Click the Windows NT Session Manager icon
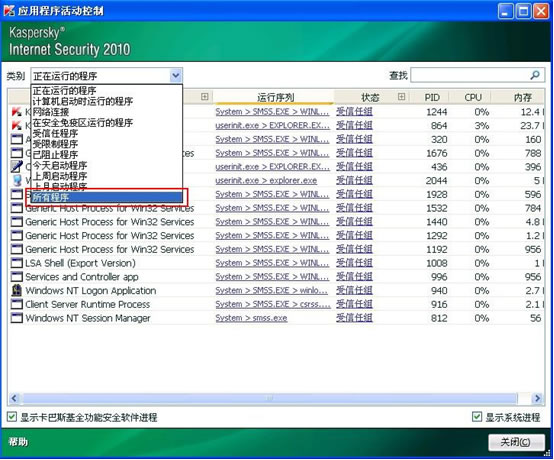 coord(16,318)
